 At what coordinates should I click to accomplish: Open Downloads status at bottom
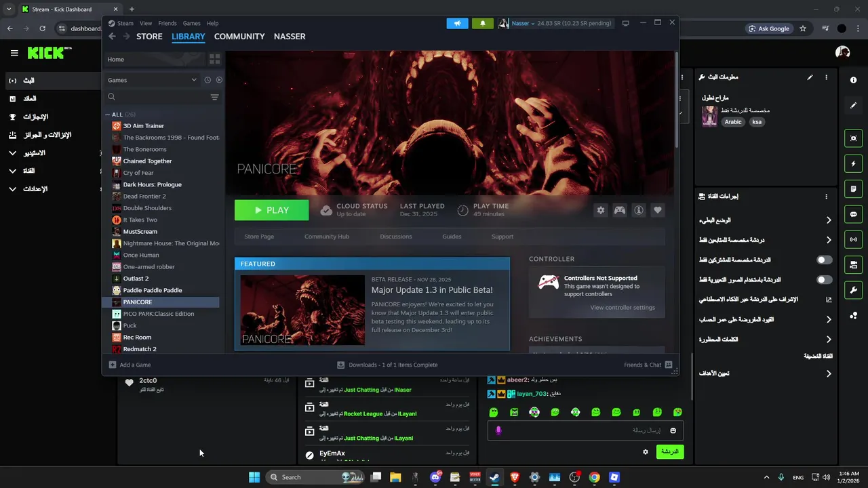(x=387, y=365)
